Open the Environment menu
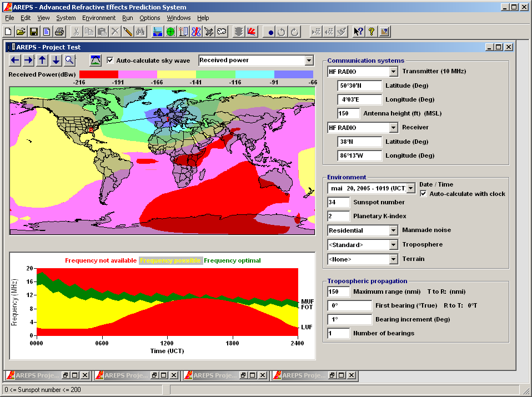The height and width of the screenshot is (397, 532). 99,18
